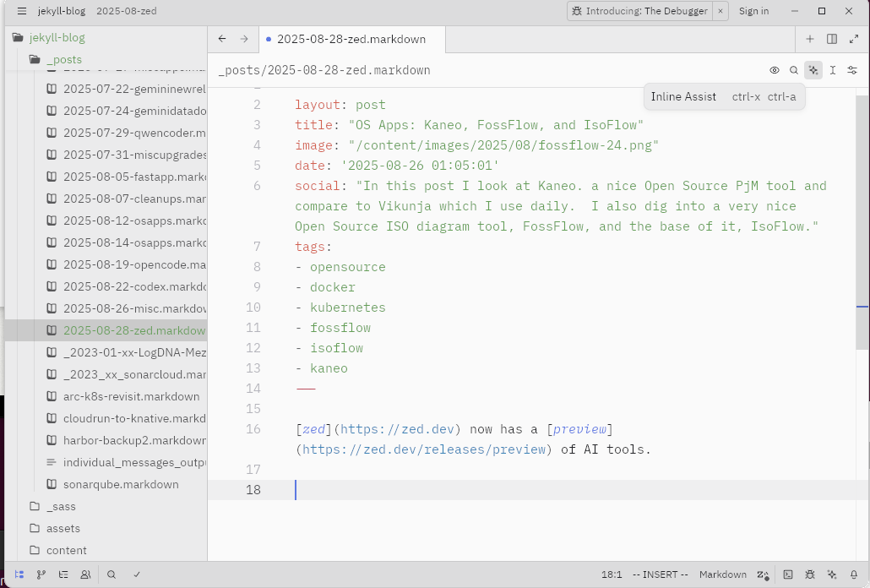The image size is (870, 588).
Task: Click line number 10 in gutter
Action: pos(253,308)
